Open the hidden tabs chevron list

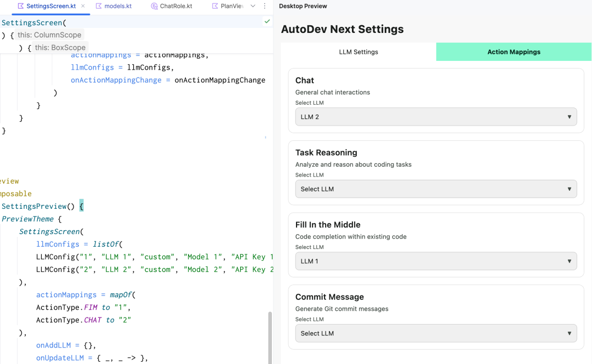253,6
